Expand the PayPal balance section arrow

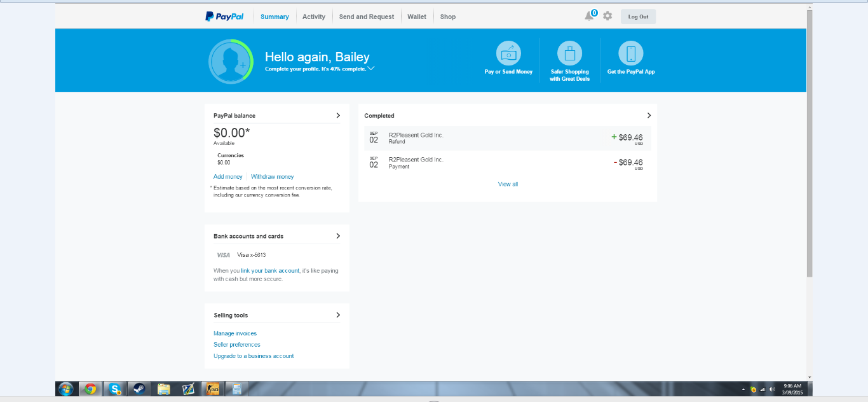[338, 115]
